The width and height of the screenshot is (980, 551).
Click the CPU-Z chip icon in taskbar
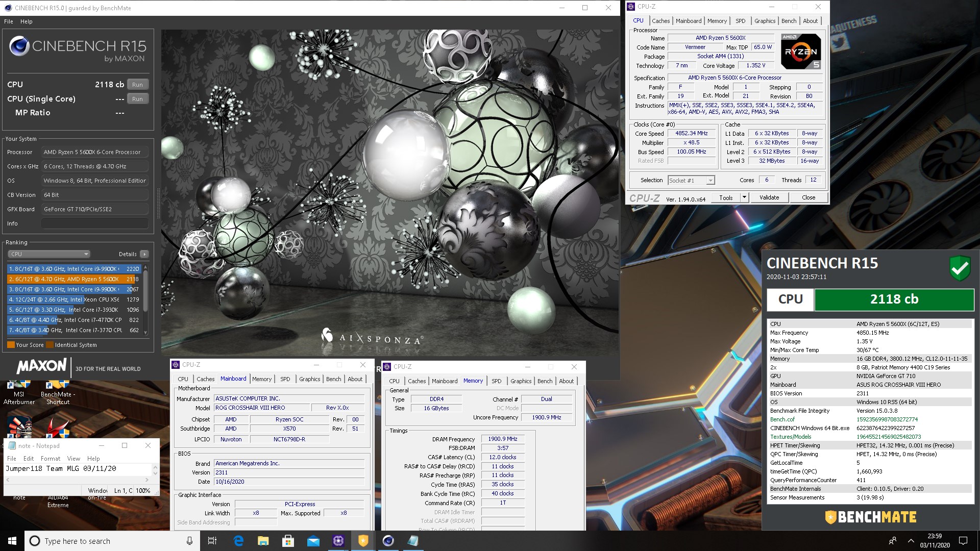(x=338, y=541)
